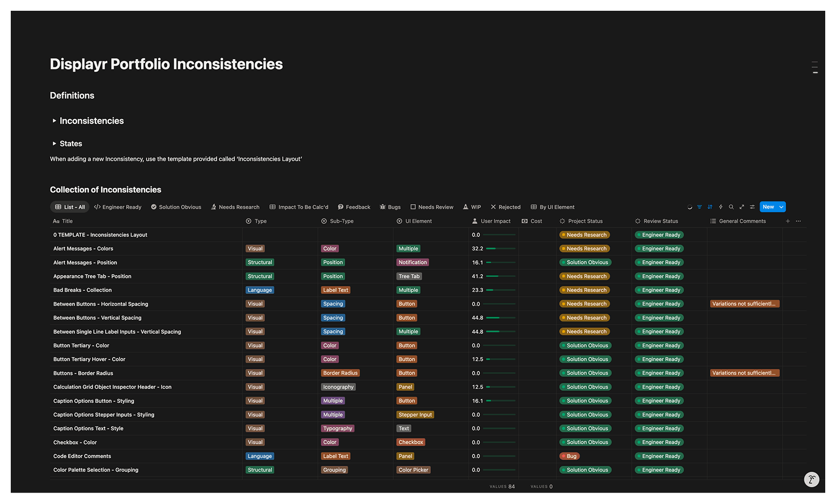Open the dropdown arrow beside New
The height and width of the screenshot is (504, 836).
(781, 207)
